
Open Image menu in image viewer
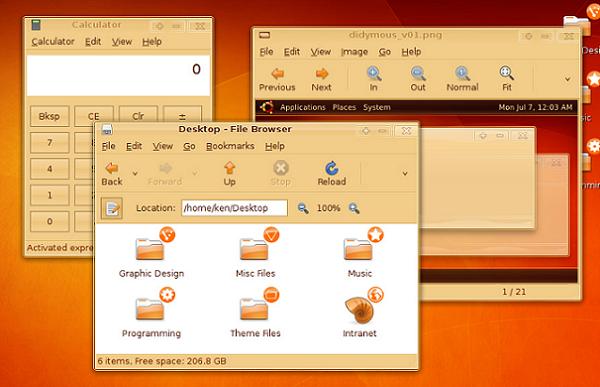[x=354, y=52]
